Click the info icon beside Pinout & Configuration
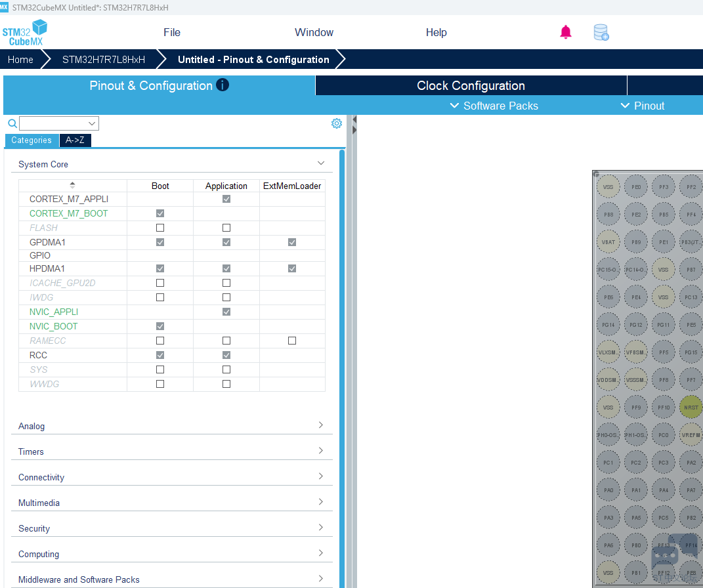 point(223,85)
